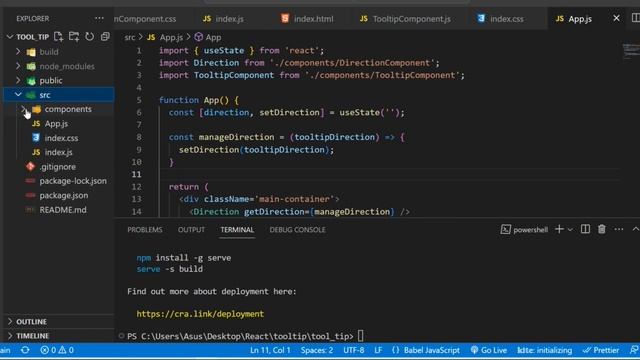
Task: Click the UTF-8 encoding indicator
Action: tap(353, 350)
